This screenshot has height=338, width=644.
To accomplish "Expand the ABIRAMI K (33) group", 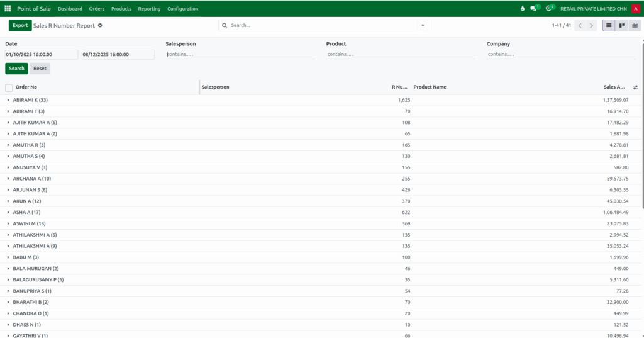I will click(x=8, y=100).
